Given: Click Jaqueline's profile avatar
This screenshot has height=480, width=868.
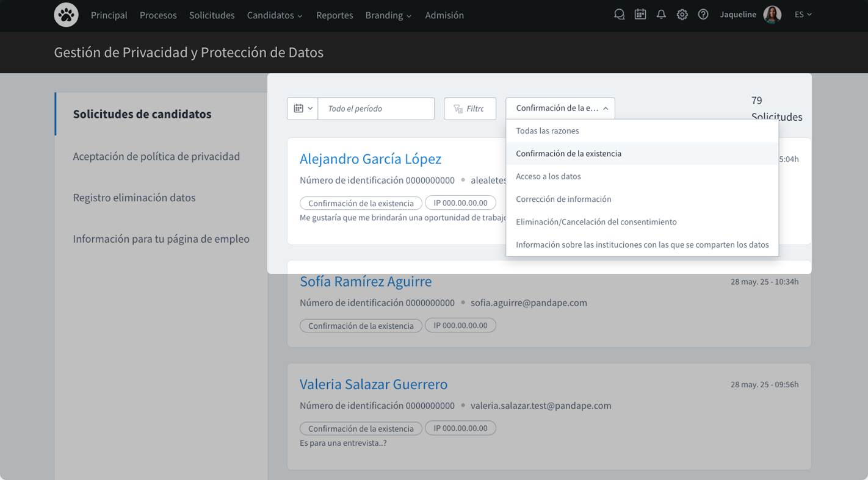Looking at the screenshot, I should pyautogui.click(x=772, y=15).
